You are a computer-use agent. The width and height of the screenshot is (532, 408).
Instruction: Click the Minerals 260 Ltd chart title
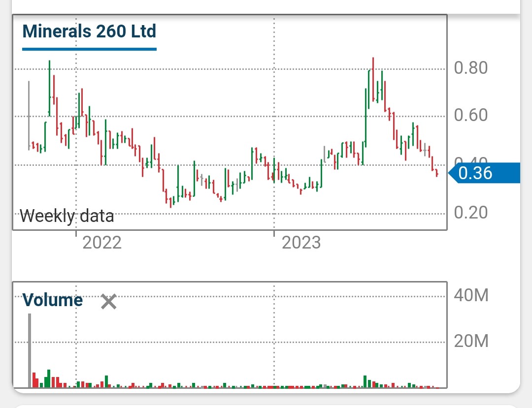(x=89, y=31)
